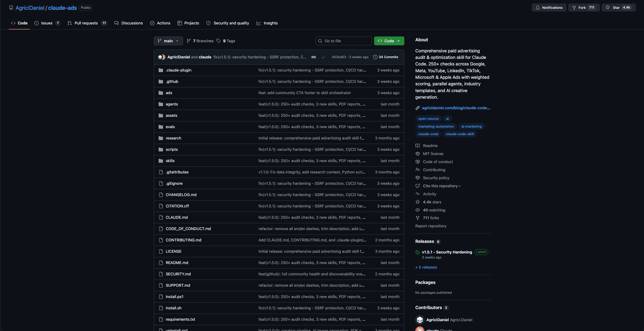Viewport: 644px width, 331px height.
Task: View the 9 Tags link
Action: pyautogui.click(x=226, y=41)
